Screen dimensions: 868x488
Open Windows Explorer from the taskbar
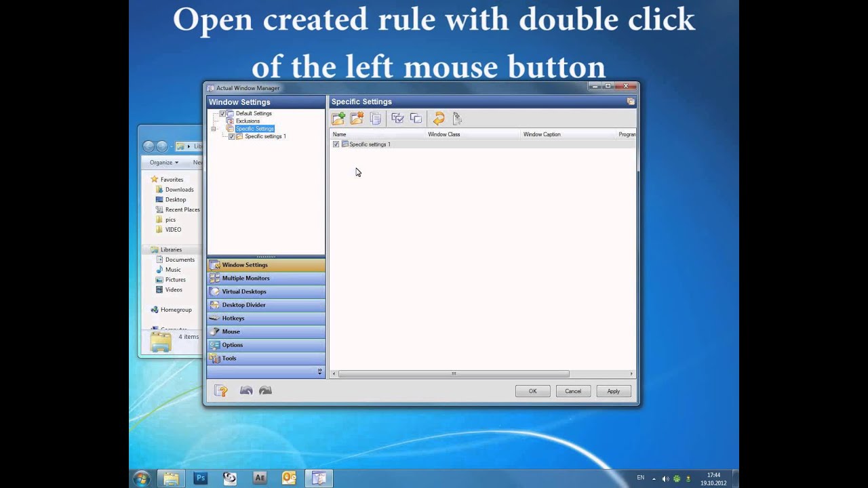point(171,478)
